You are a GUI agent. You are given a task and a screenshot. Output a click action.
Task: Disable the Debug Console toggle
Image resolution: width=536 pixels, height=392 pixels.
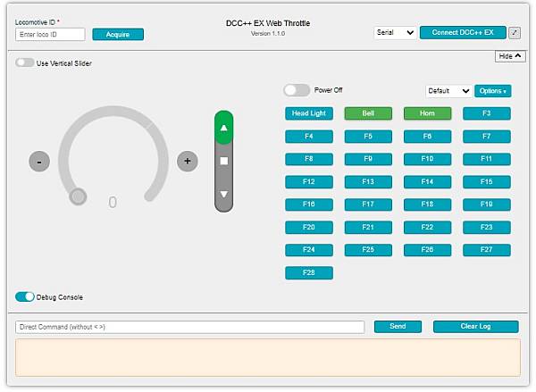pos(24,296)
